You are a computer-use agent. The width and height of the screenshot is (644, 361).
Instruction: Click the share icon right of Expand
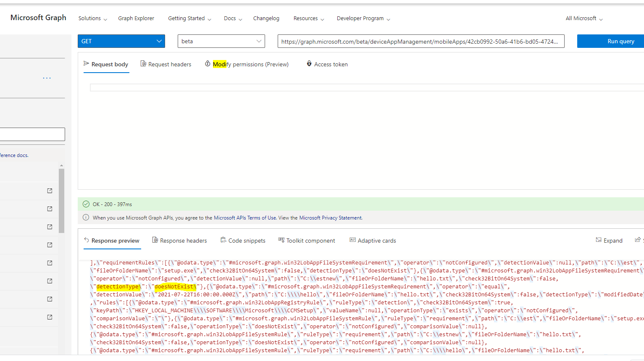point(638,240)
